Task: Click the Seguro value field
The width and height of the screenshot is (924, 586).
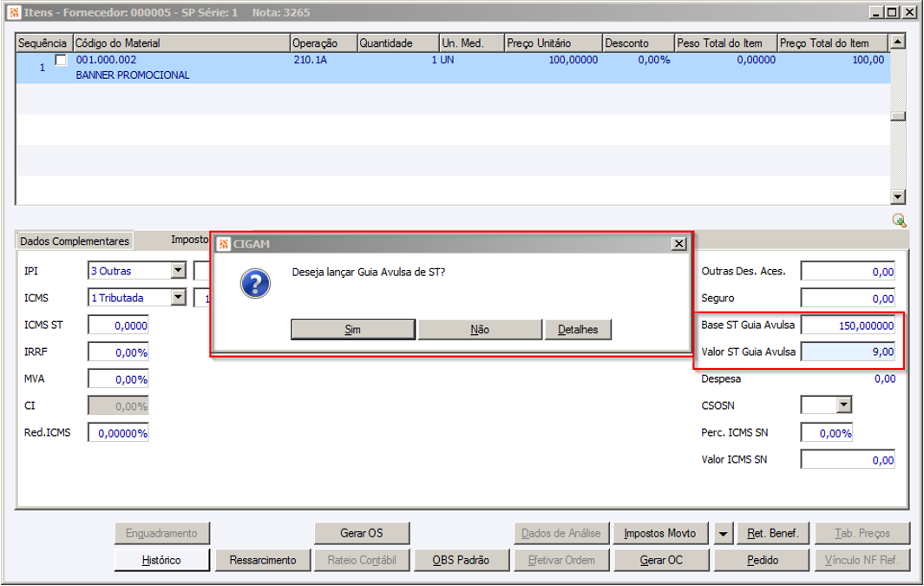Action: [848, 299]
